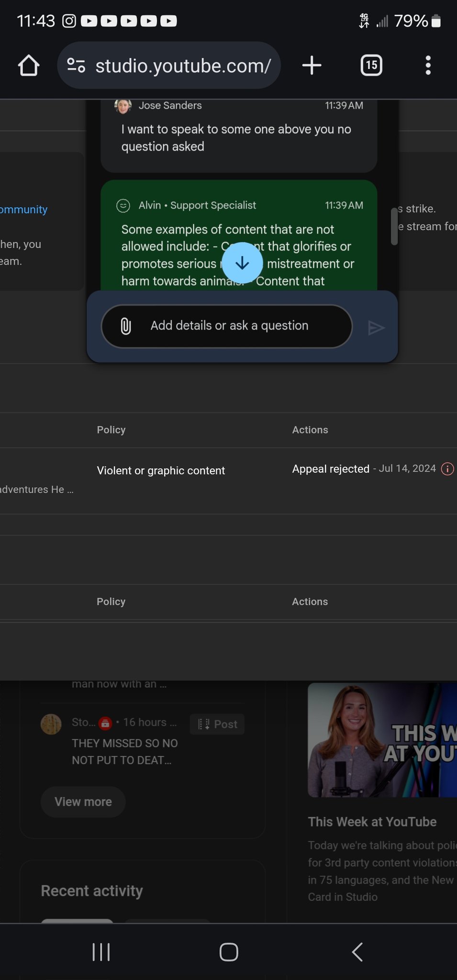Tap the Android home navigation button
Image resolution: width=457 pixels, height=980 pixels.
[229, 952]
